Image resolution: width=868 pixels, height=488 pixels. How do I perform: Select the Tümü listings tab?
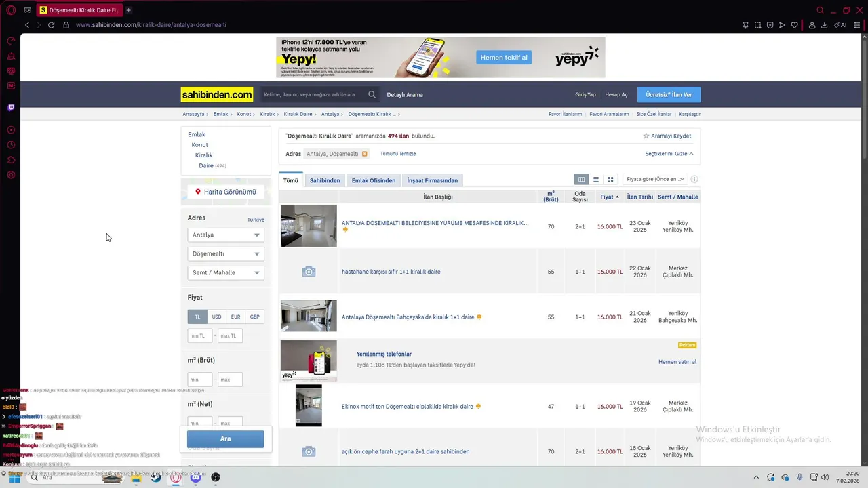point(291,181)
